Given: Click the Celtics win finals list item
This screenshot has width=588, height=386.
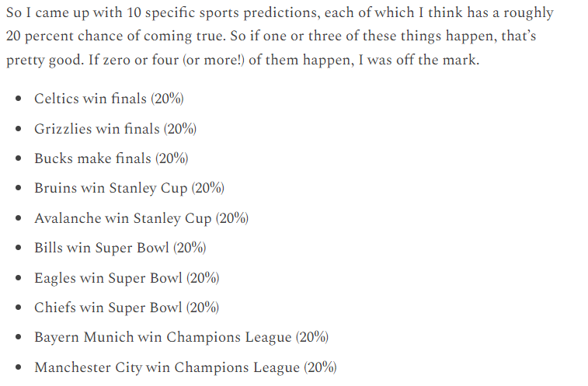Looking at the screenshot, I should 109,99.
